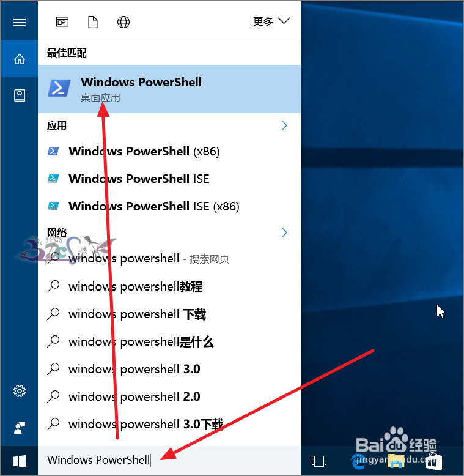The image size is (464, 476).
Task: Select suggestion windows powershell 3.0下载
Action: tap(169, 424)
